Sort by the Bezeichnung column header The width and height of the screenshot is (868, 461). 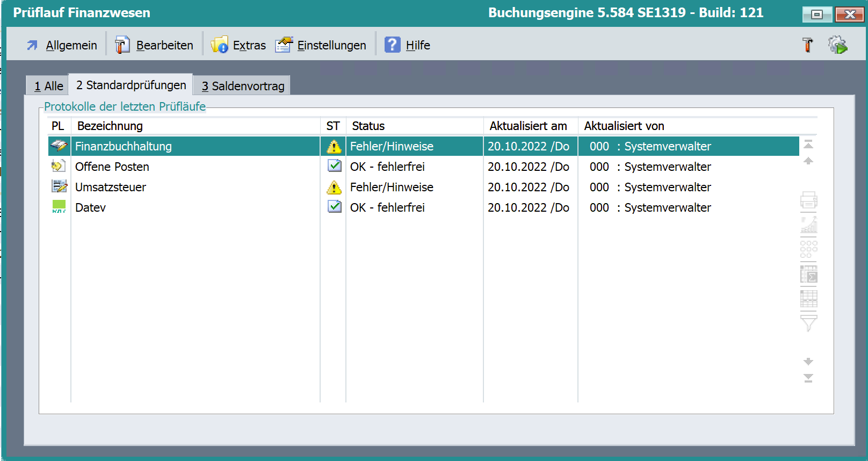point(110,126)
